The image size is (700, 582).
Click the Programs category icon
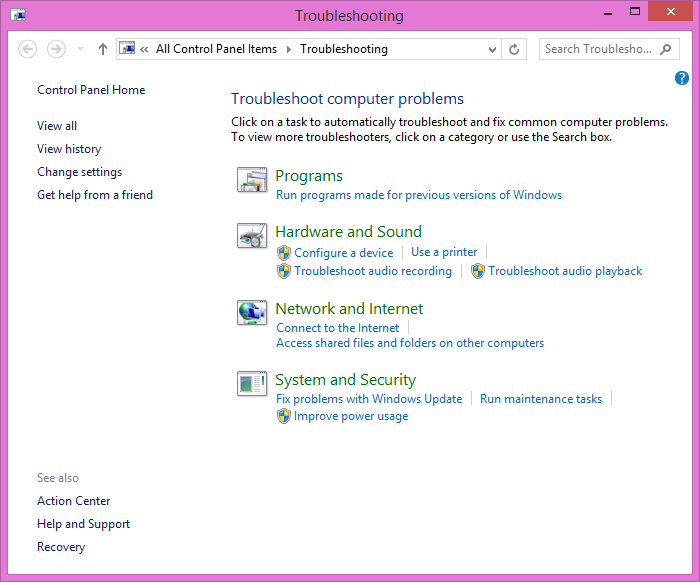(252, 179)
